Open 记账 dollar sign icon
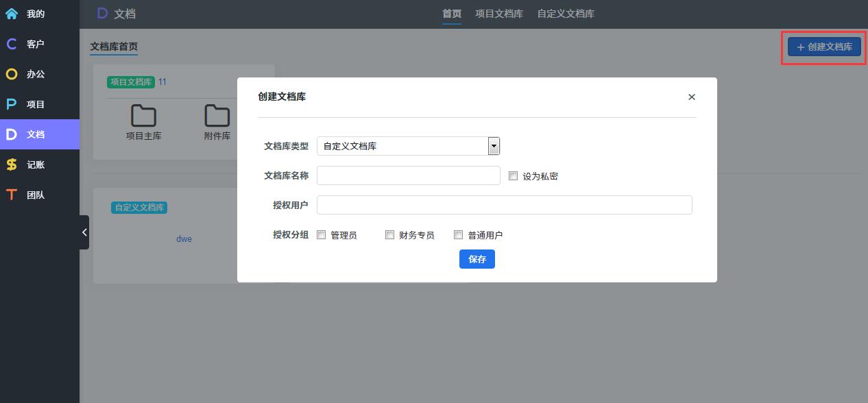This screenshot has height=403, width=868. pyautogui.click(x=12, y=164)
